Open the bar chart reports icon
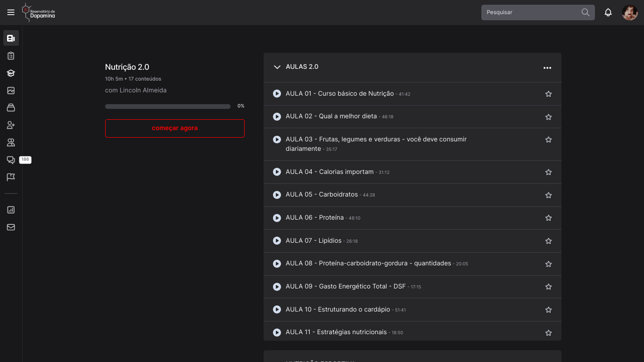This screenshot has height=362, width=644. [11, 210]
